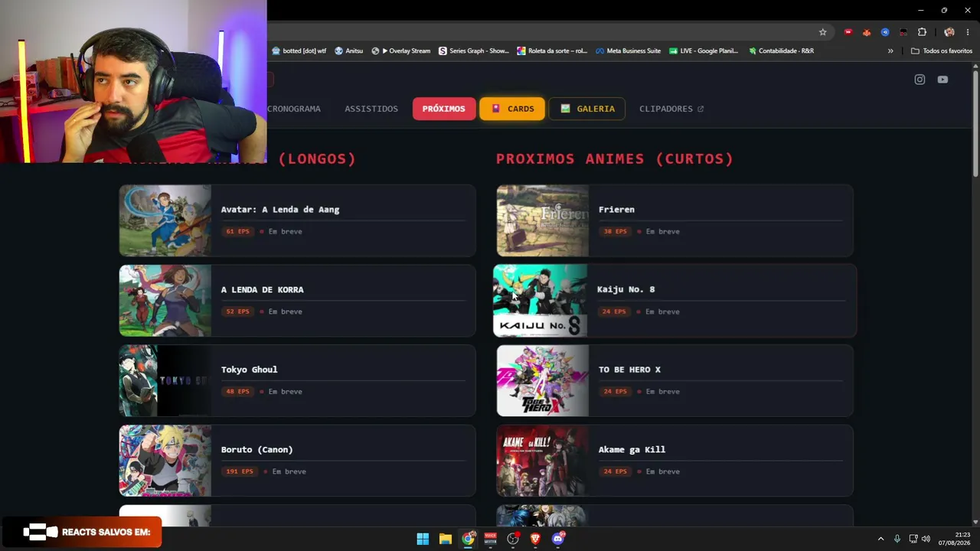Open the Roleta da sorte bookmark
The width and height of the screenshot is (980, 551).
click(552, 51)
